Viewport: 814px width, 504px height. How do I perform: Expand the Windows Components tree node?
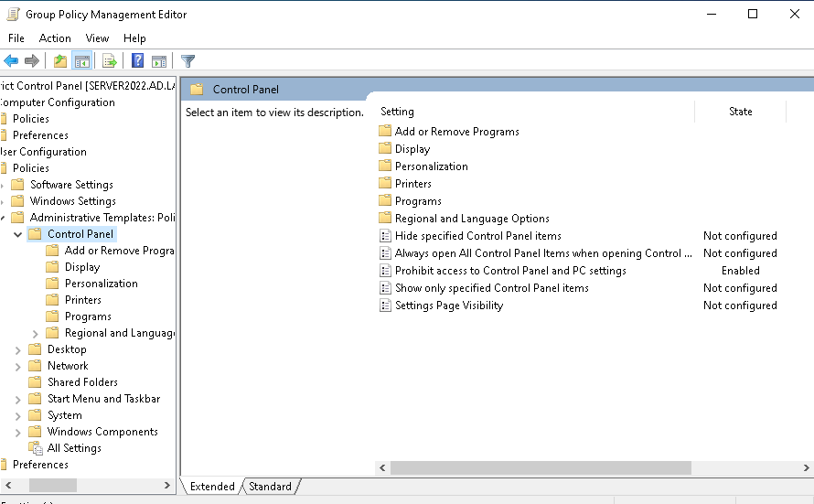coord(18,432)
